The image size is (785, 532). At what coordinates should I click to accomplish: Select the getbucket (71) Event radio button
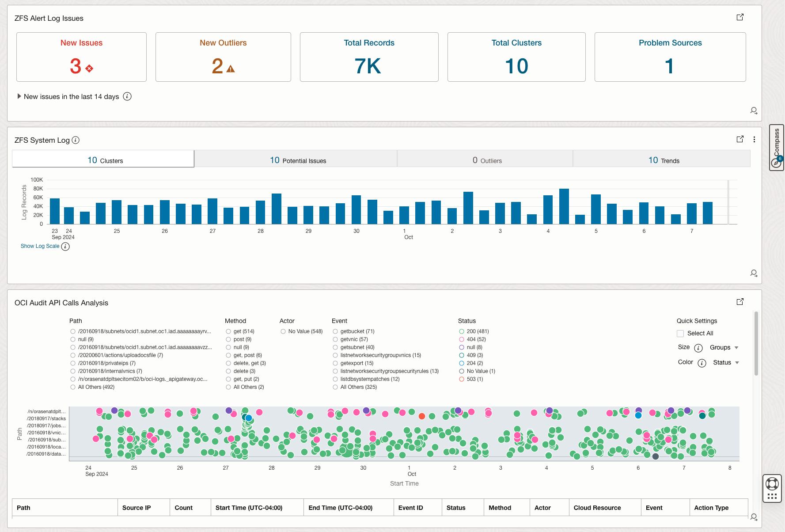(x=335, y=331)
